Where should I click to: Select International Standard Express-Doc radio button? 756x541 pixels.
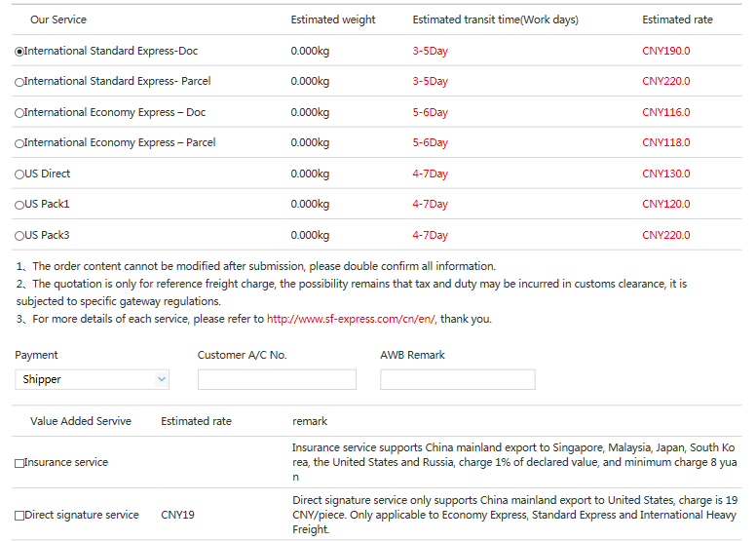tap(19, 52)
